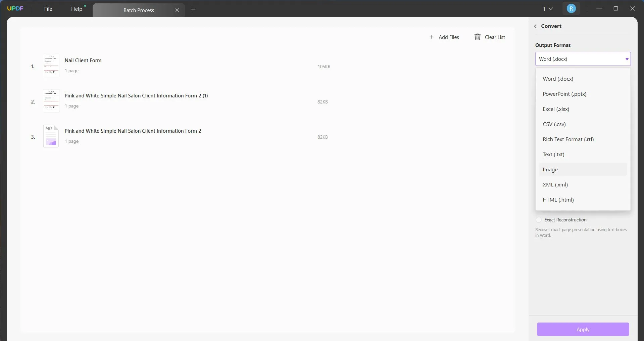Choose HTML (.html) output format
644x341 pixels.
coord(583,200)
